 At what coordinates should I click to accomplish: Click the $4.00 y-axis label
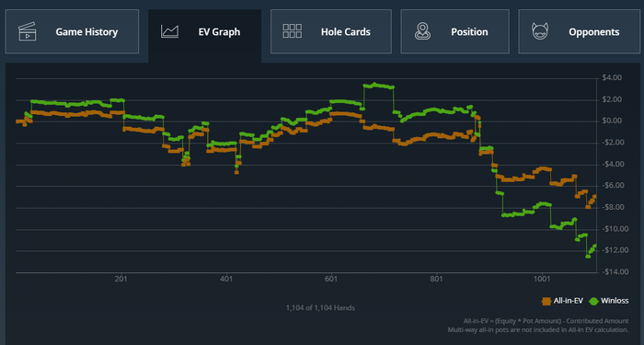point(612,77)
